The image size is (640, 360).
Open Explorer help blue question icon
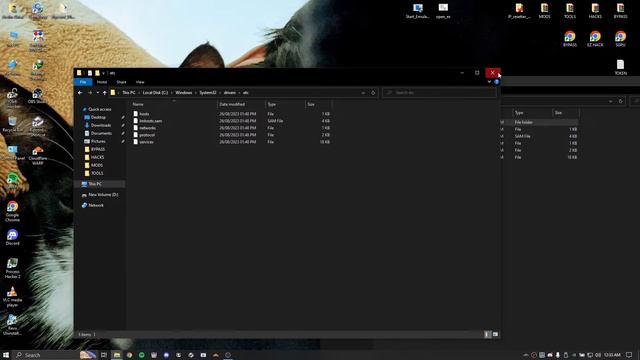[496, 82]
